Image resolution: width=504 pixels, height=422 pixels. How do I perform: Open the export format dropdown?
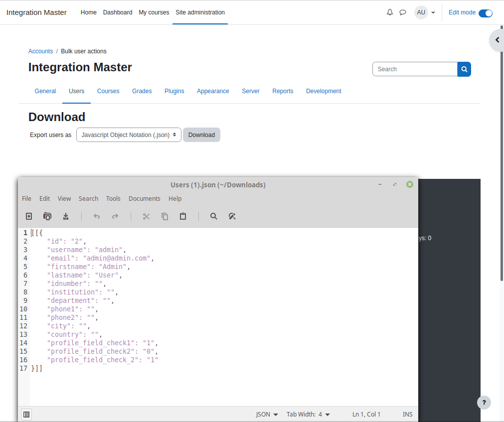coord(129,135)
